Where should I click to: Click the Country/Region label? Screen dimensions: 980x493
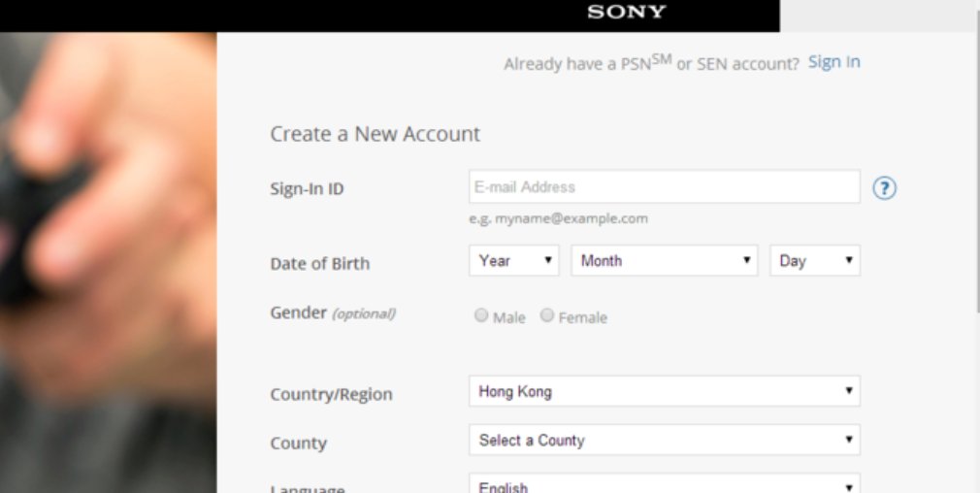[x=331, y=394]
